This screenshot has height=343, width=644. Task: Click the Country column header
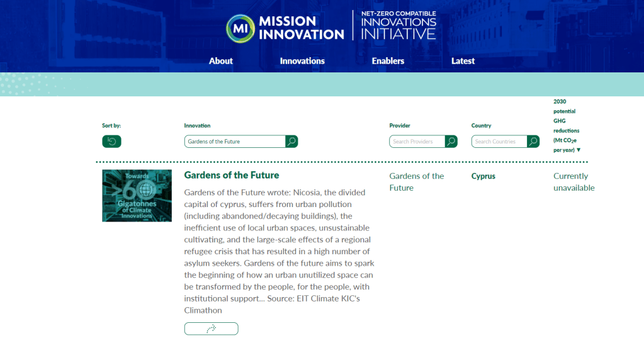(481, 126)
